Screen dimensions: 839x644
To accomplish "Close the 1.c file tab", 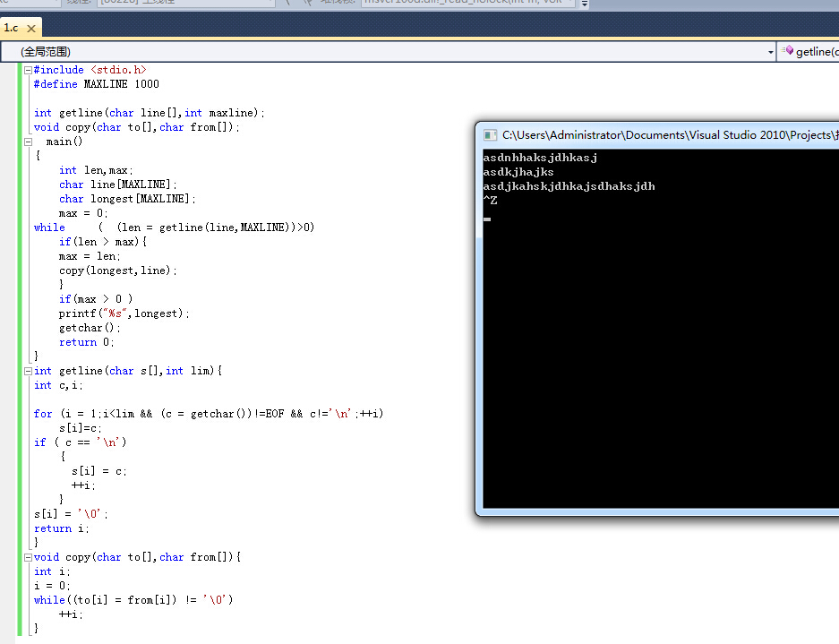I will tap(31, 29).
